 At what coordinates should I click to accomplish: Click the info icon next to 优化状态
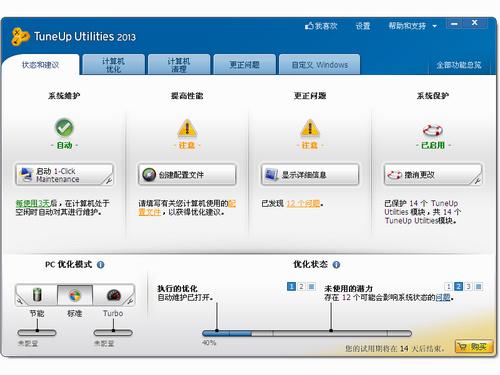click(x=336, y=265)
